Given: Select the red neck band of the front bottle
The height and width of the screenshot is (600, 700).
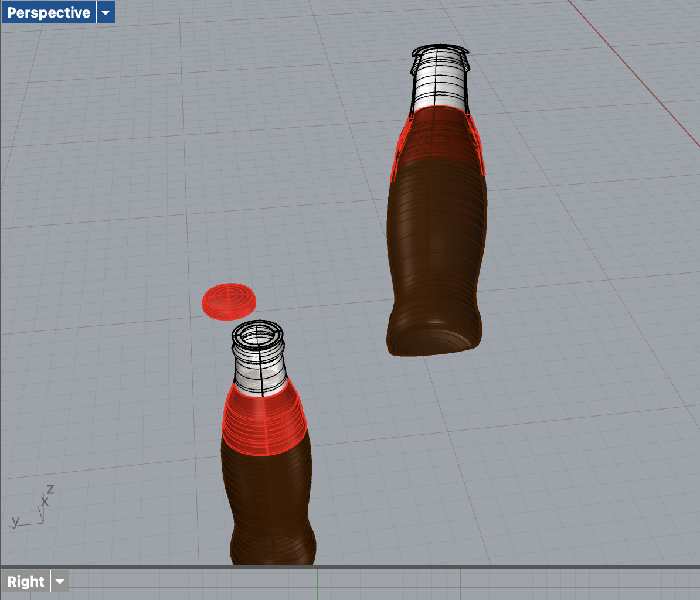Looking at the screenshot, I should coord(263,416).
